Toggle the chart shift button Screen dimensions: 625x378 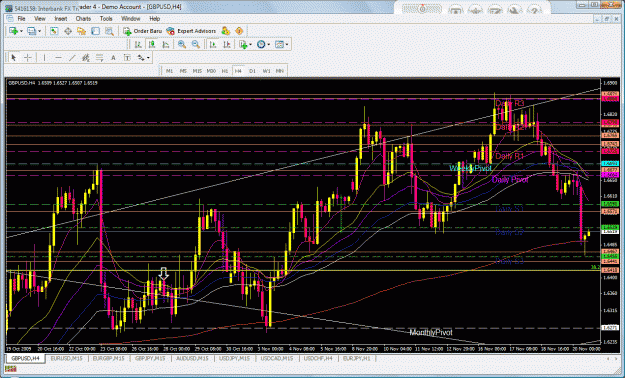tap(226, 45)
